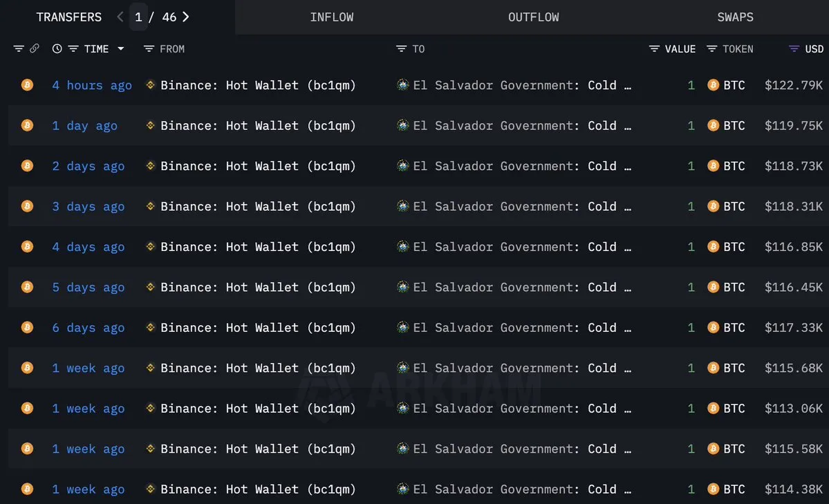Image resolution: width=829 pixels, height=504 pixels.
Task: Click the total pages number 46
Action: (x=169, y=17)
